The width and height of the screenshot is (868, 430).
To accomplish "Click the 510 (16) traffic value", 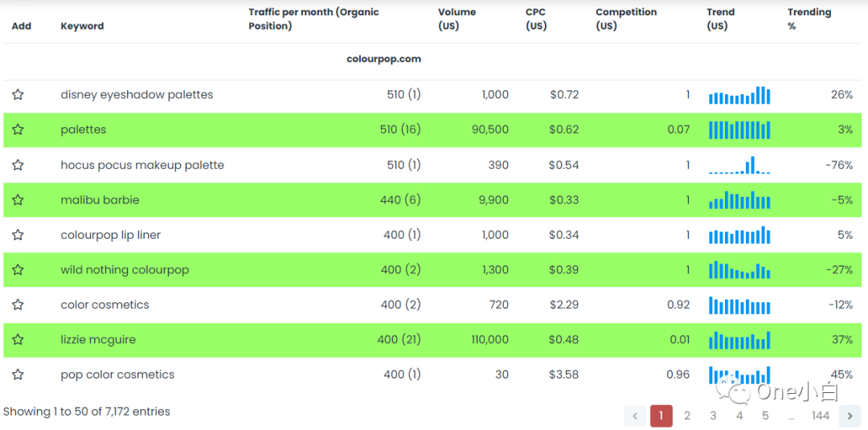I will tap(401, 129).
